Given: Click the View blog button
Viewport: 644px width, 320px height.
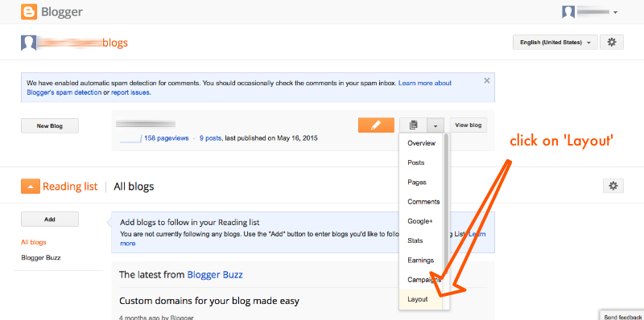Looking at the screenshot, I should (x=469, y=125).
